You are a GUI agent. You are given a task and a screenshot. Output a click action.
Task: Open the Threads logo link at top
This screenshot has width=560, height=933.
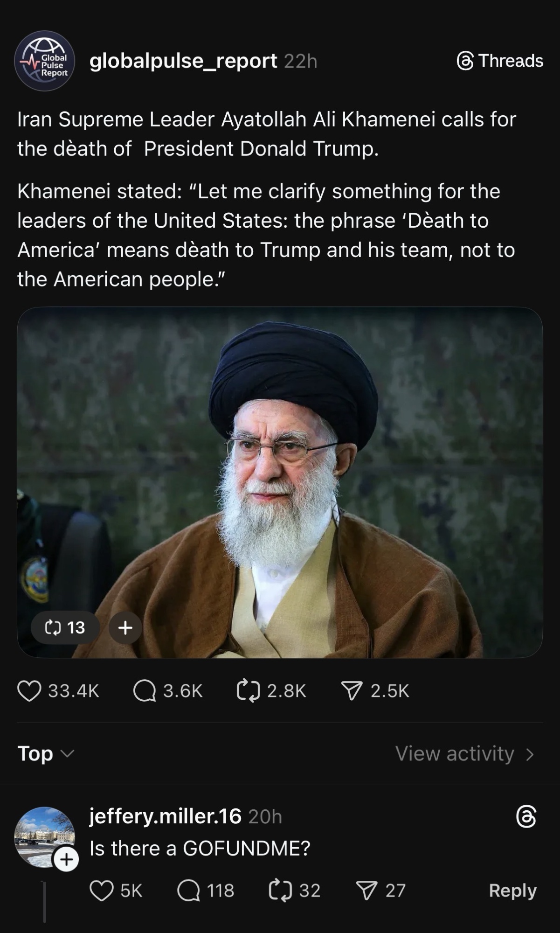[500, 61]
